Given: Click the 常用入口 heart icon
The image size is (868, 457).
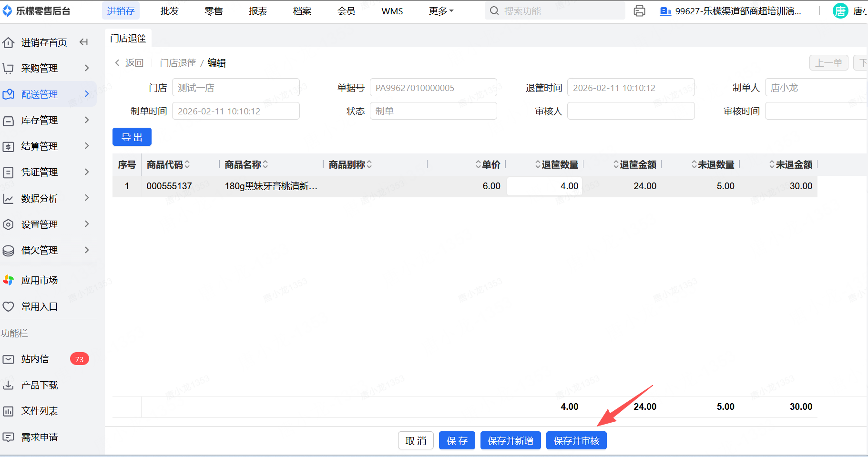Looking at the screenshot, I should tap(8, 306).
